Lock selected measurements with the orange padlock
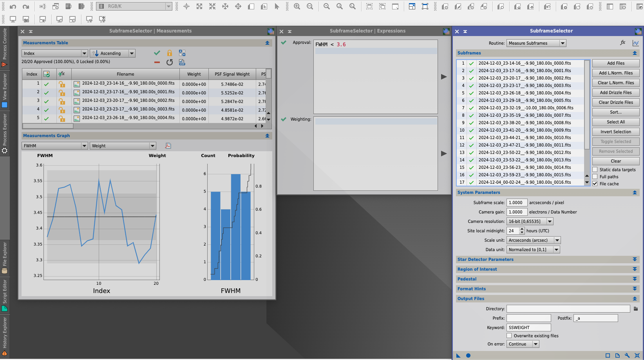The width and height of the screenshot is (644, 360). (x=170, y=53)
